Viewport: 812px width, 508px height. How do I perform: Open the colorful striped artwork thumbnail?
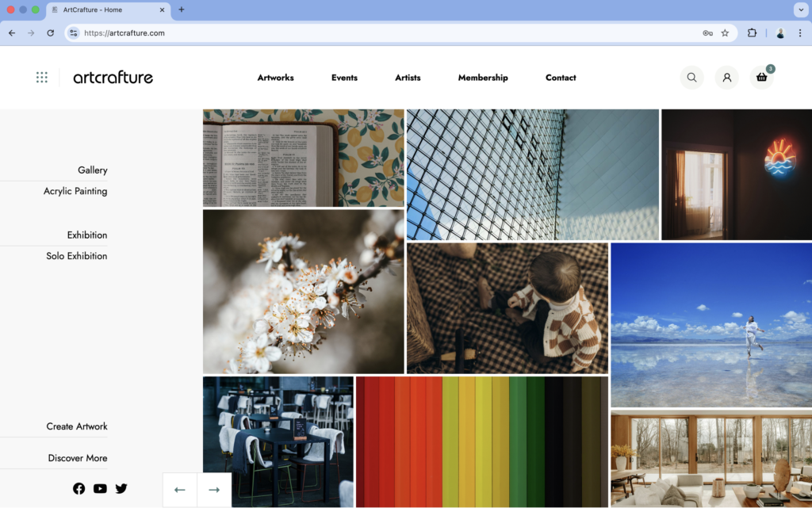(481, 441)
